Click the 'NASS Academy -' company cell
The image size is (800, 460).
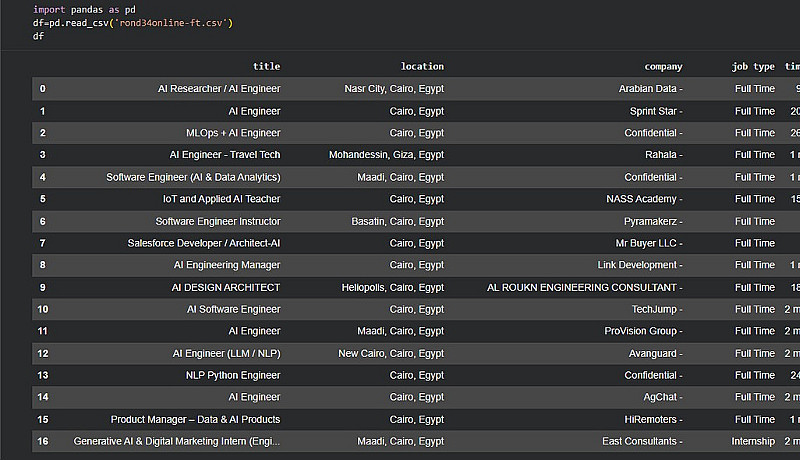[644, 199]
